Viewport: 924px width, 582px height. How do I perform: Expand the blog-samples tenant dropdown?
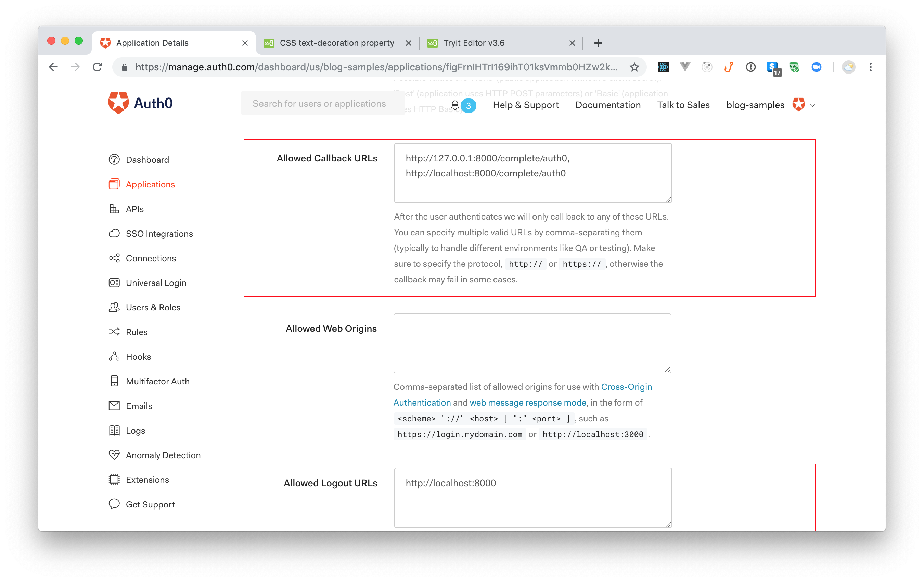[812, 105]
